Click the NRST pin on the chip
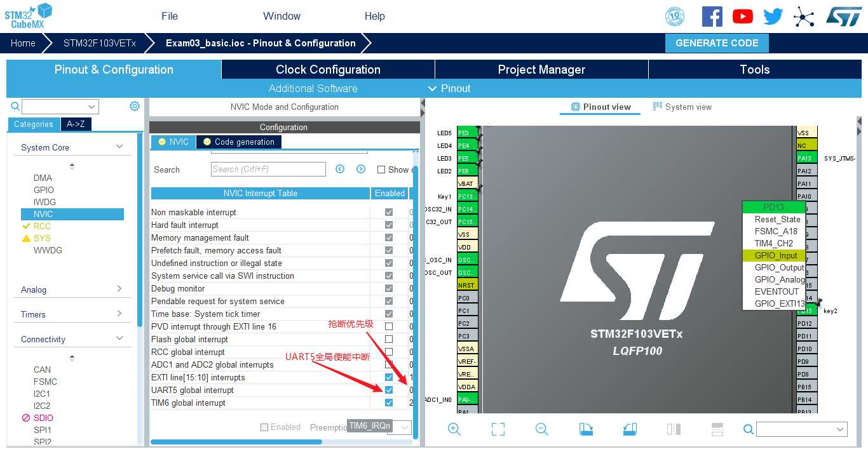The image size is (868, 454). click(468, 285)
